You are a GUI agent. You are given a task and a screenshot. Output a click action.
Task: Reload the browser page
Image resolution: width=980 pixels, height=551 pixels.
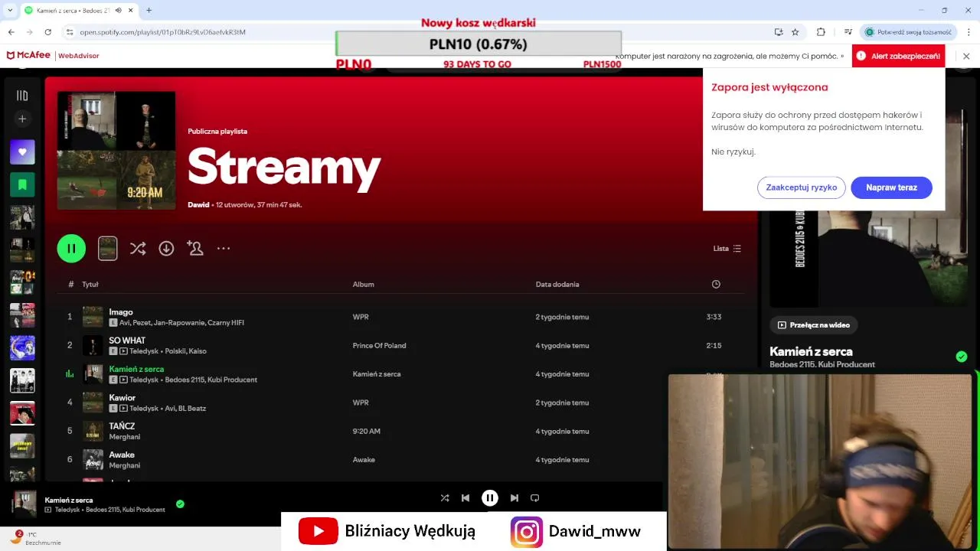[48, 32]
